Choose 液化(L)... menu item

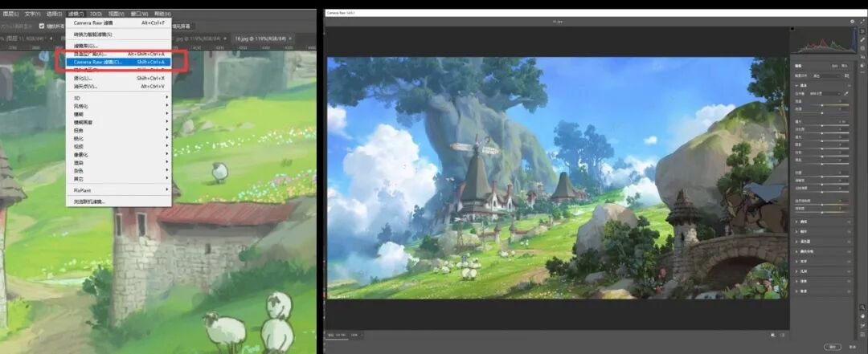point(118,78)
